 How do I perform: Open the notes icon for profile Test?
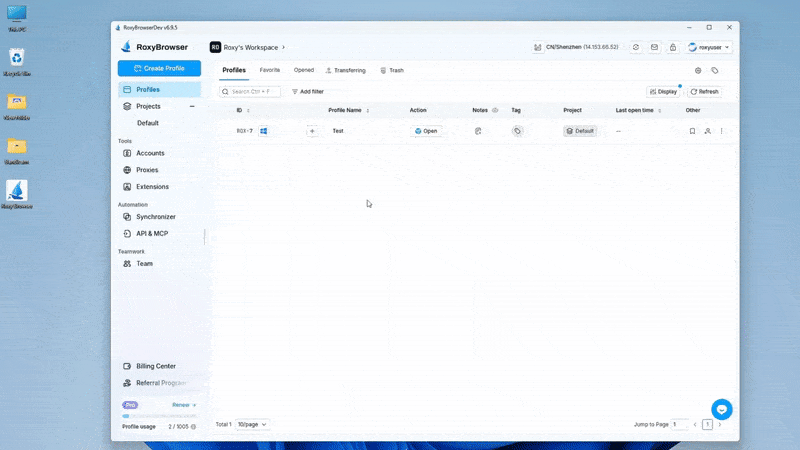479,131
